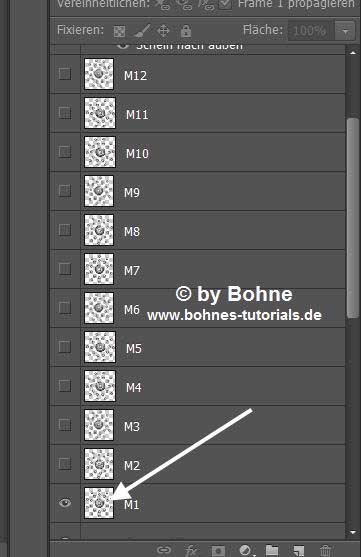Click the lock all padlock icon
The height and width of the screenshot is (557, 361).
tap(185, 31)
